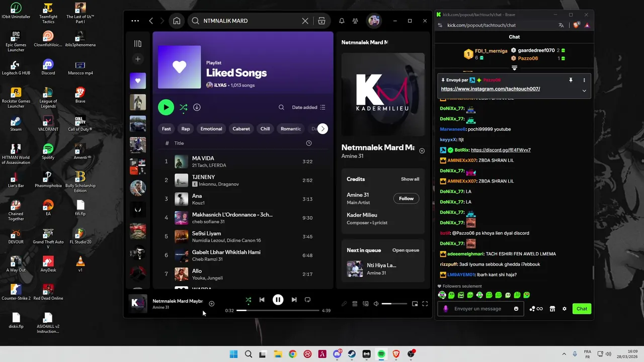Expand the pinned message chevron
The image size is (644, 362).
(x=584, y=90)
